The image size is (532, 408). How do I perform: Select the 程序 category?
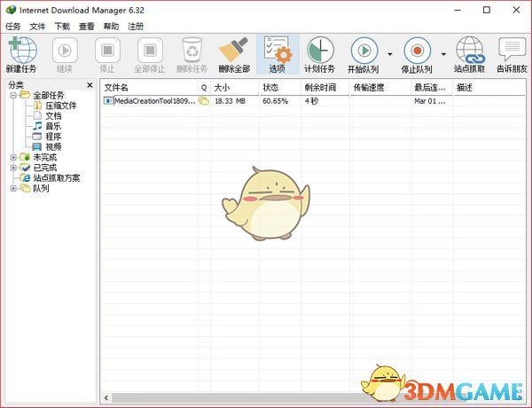click(x=53, y=137)
